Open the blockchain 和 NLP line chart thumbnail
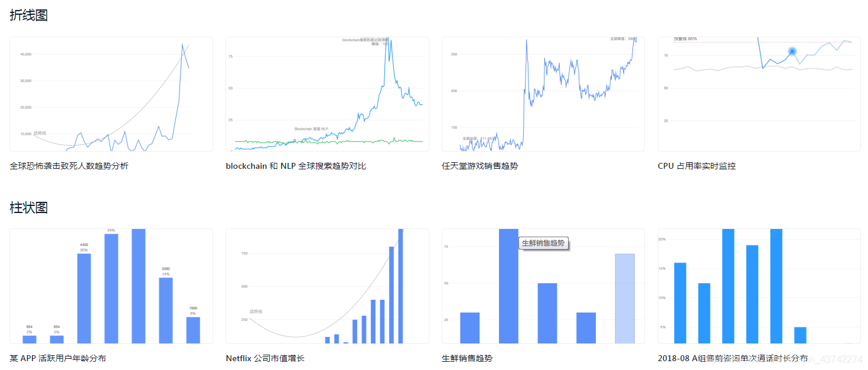 (327, 94)
